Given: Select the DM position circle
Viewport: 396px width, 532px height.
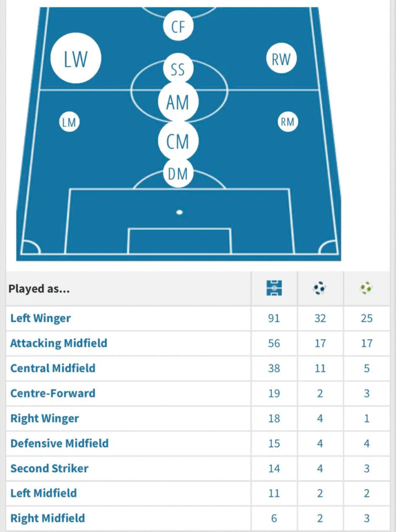Looking at the screenshot, I should pos(178,174).
